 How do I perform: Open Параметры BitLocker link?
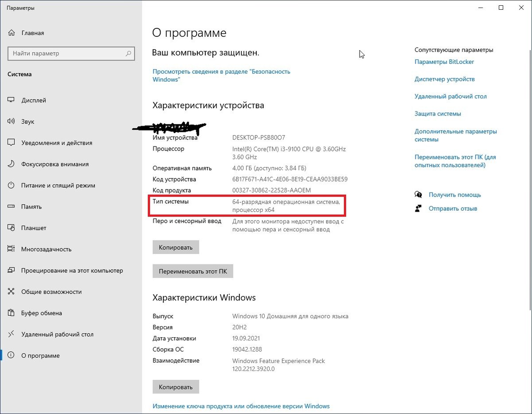(444, 62)
